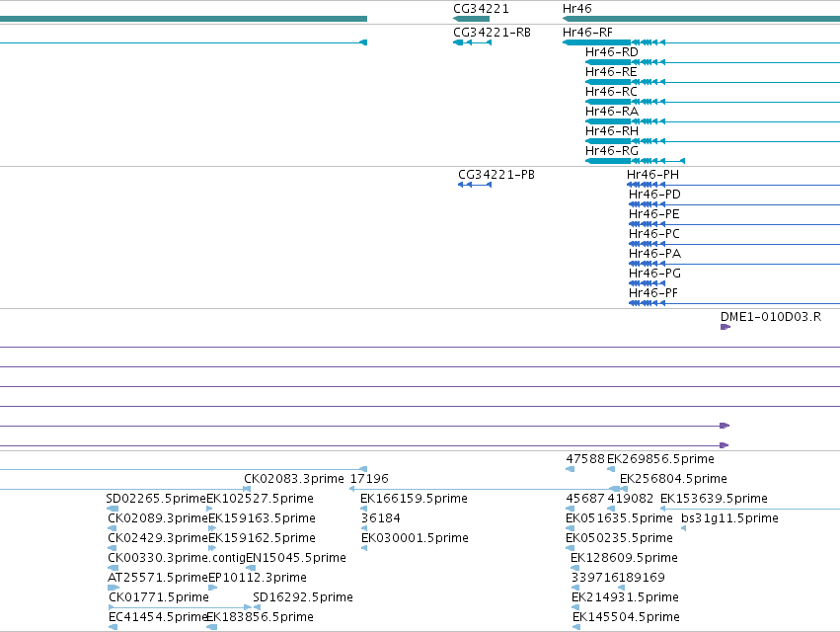Click EST EK166159.5prime
Image resolution: width=840 pixels, height=632 pixels.
pos(414,499)
